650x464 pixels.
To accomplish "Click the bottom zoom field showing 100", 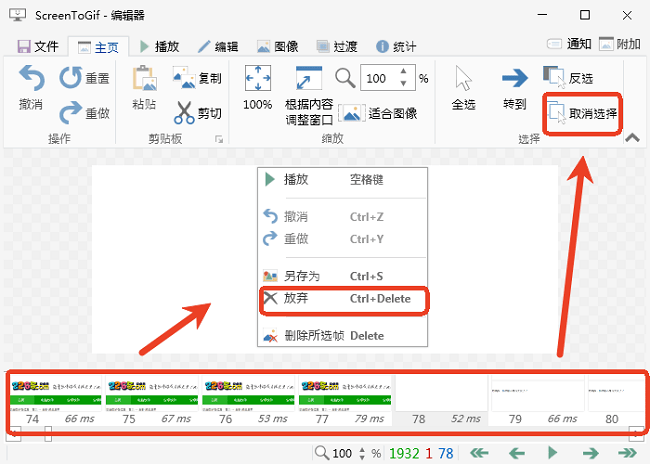I will [x=342, y=453].
